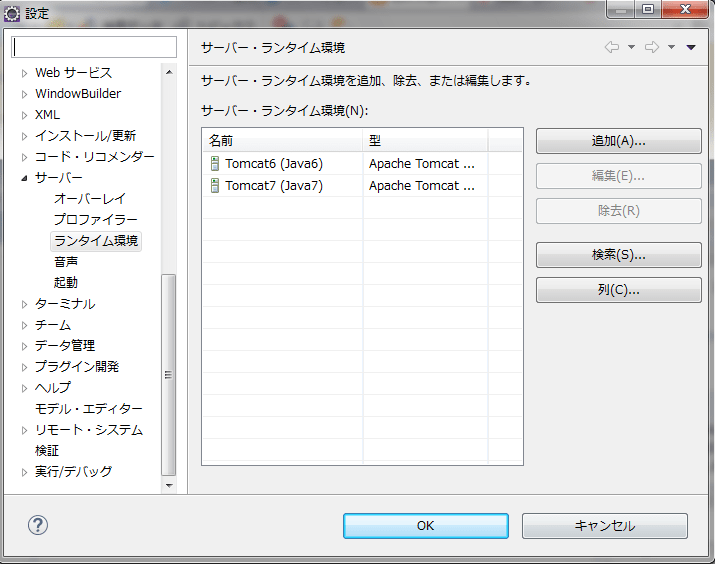
Task: Select 検証 tree item
Action: point(47,450)
